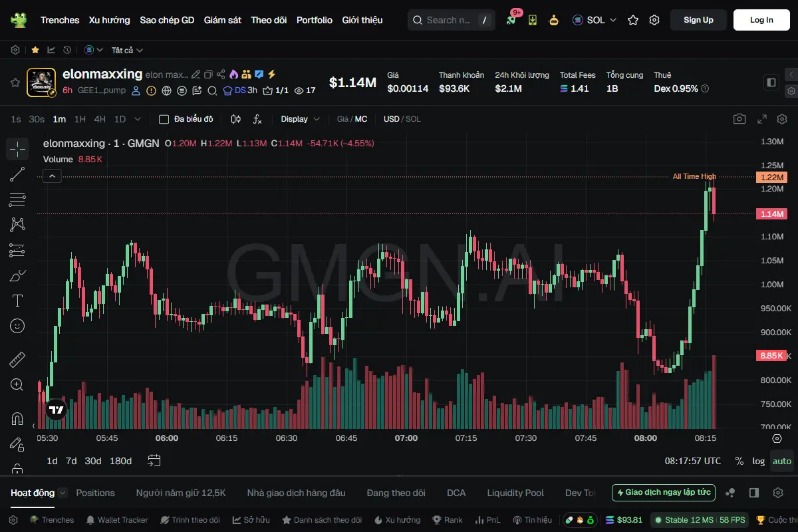Edit token note with pencil icon
Screen dimensions: 798x532
click(196, 74)
